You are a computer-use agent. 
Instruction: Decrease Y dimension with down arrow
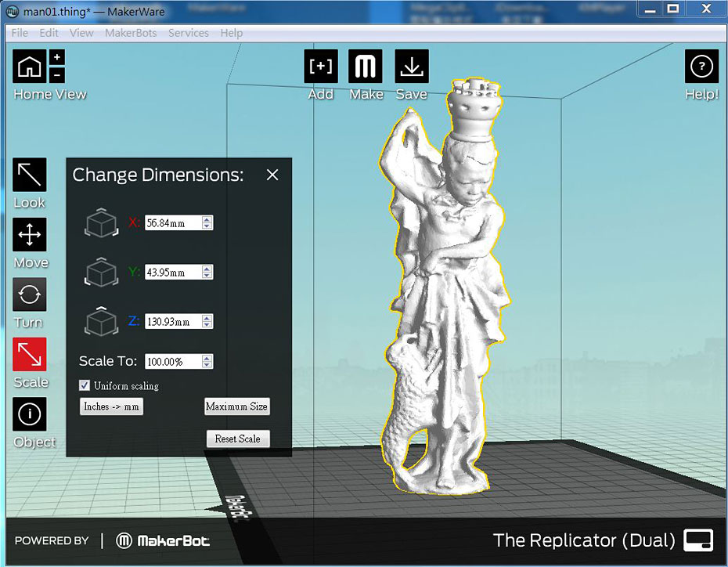pyautogui.click(x=207, y=276)
